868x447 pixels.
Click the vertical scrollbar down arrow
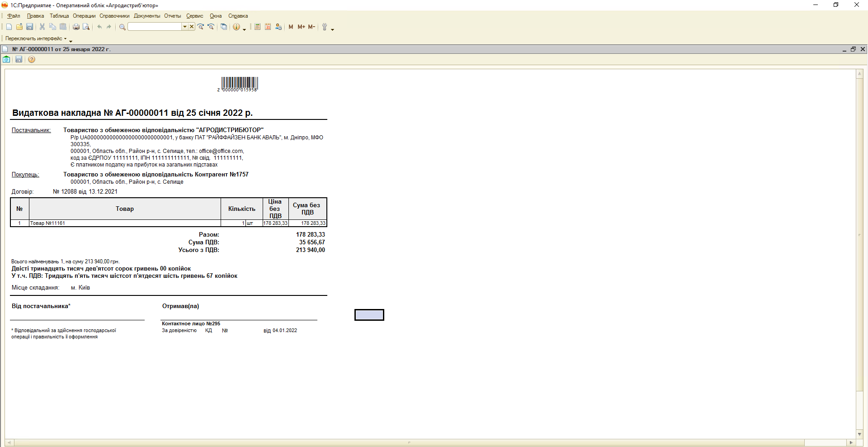859,434
